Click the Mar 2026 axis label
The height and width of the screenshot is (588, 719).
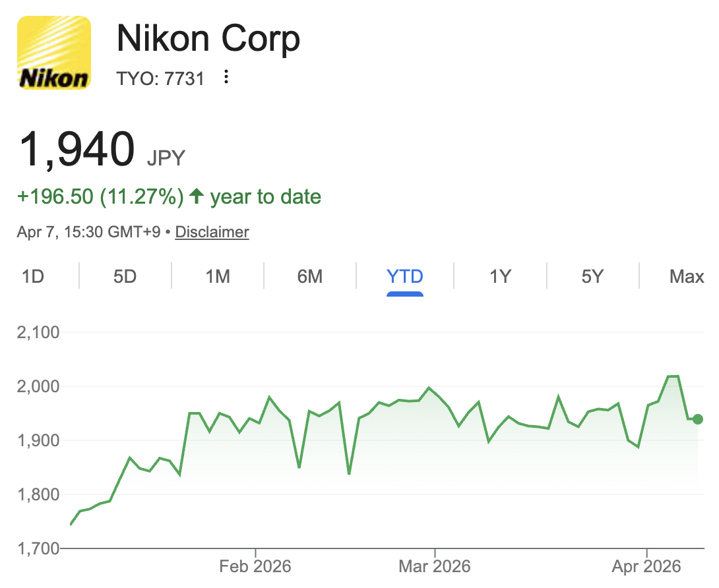(x=435, y=566)
